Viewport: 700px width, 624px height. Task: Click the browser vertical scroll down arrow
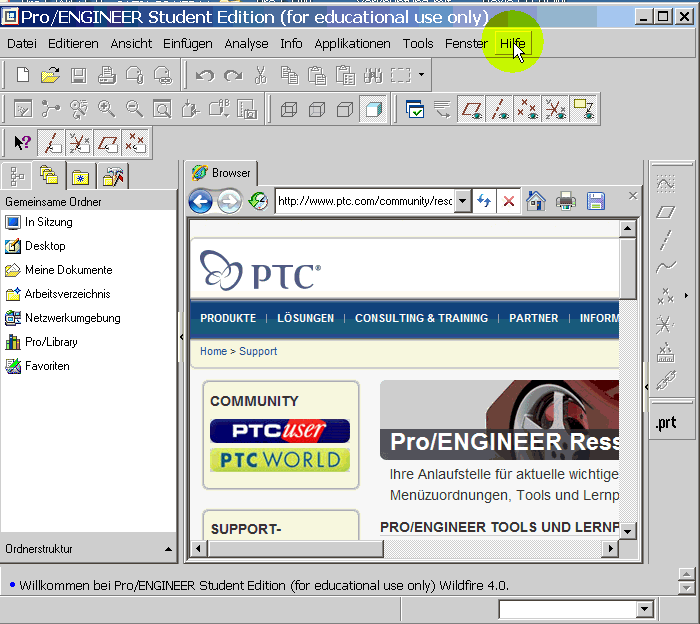(x=627, y=531)
